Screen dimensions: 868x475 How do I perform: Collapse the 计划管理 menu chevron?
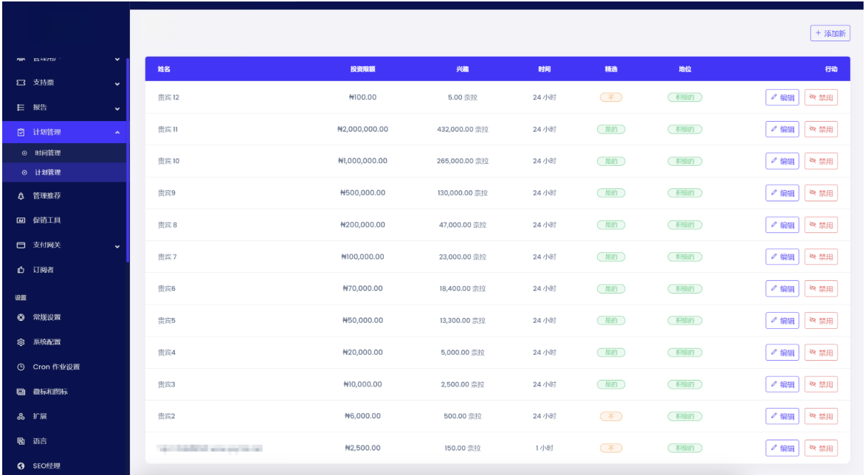117,133
